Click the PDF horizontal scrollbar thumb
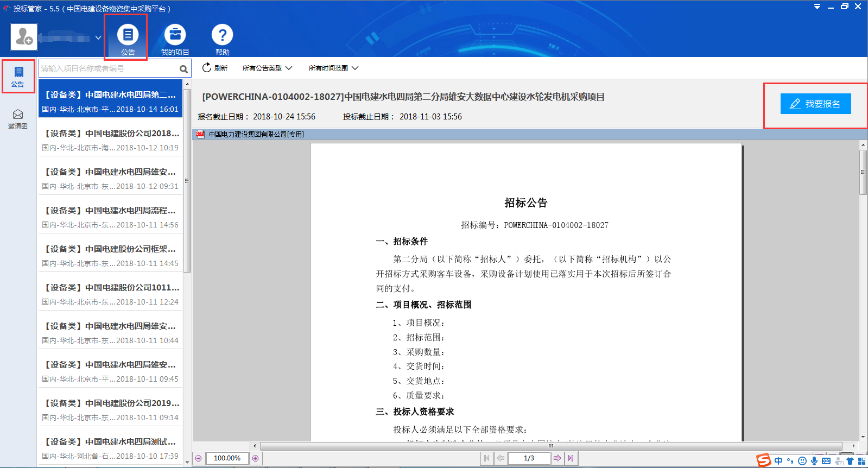Screen dimensions: 868x468 coord(551,446)
